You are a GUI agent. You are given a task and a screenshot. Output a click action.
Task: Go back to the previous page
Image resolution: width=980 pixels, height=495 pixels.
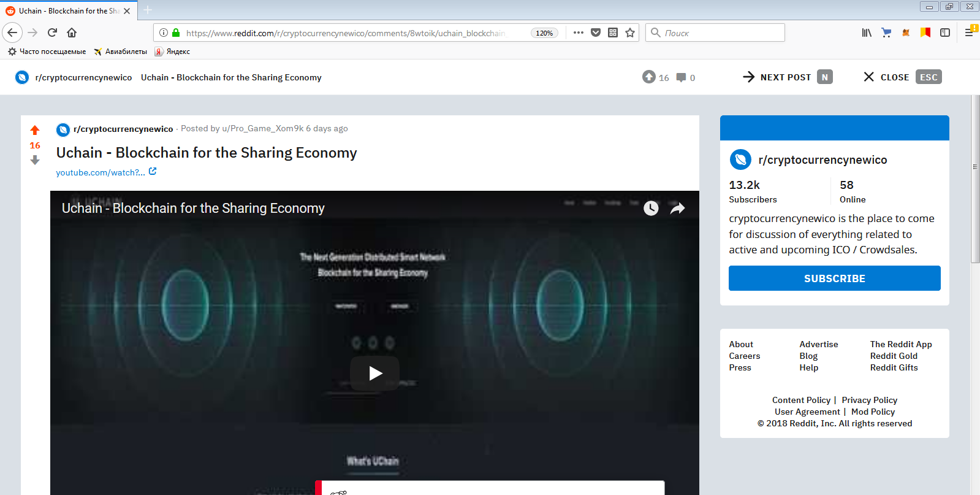click(x=12, y=33)
